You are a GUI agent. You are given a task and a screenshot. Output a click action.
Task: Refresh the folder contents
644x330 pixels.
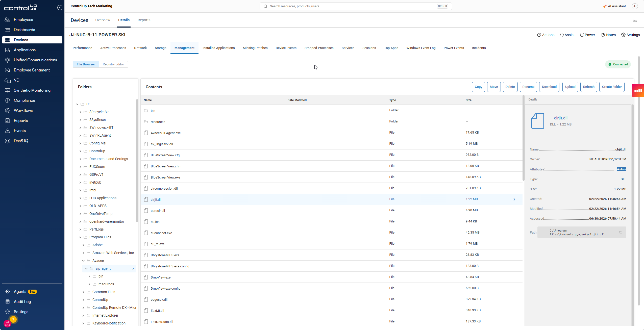(x=589, y=87)
